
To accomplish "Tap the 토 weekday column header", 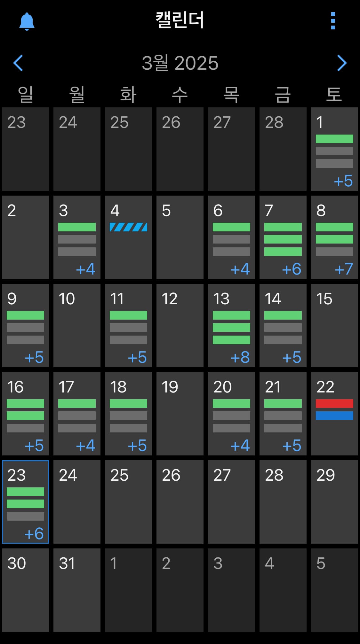I will tap(334, 95).
